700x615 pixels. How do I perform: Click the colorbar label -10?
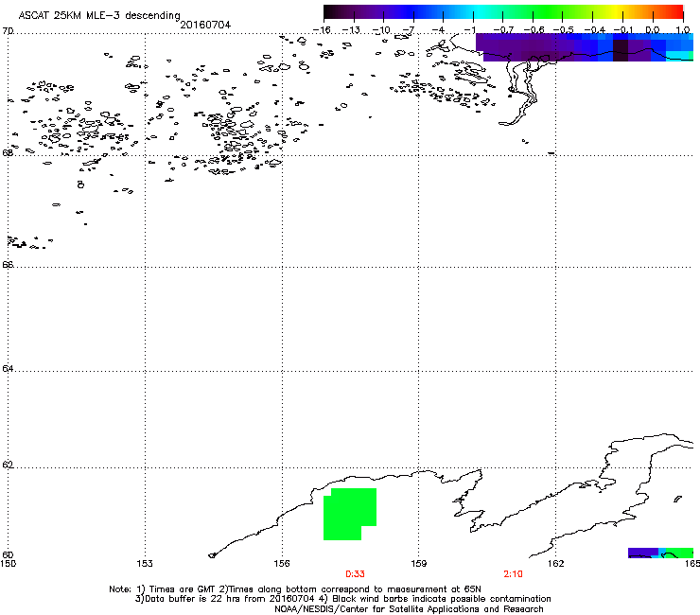(x=381, y=30)
